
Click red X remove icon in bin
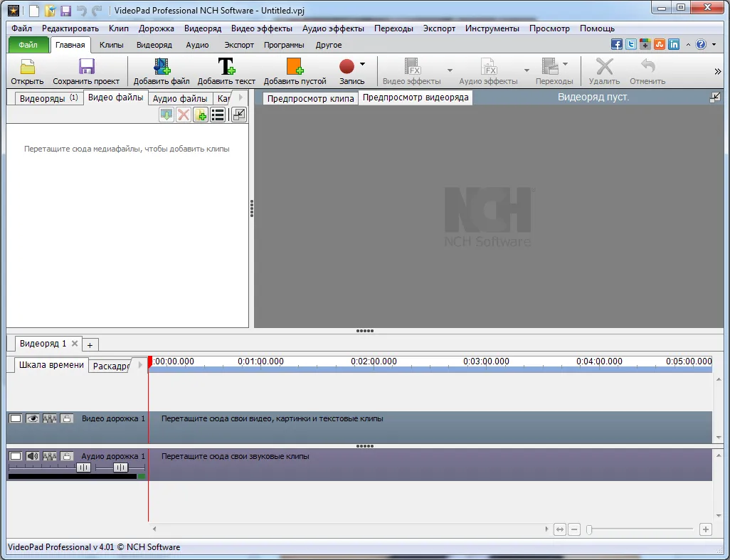click(184, 115)
